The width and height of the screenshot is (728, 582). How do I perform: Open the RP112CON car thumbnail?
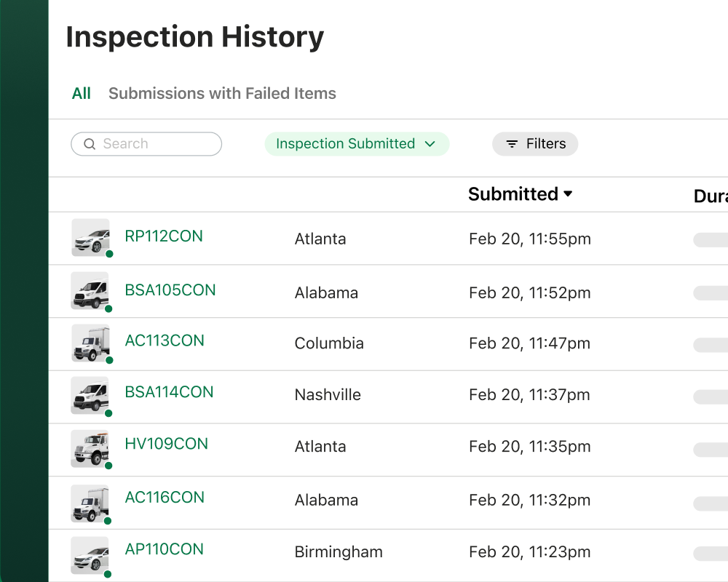(x=90, y=238)
